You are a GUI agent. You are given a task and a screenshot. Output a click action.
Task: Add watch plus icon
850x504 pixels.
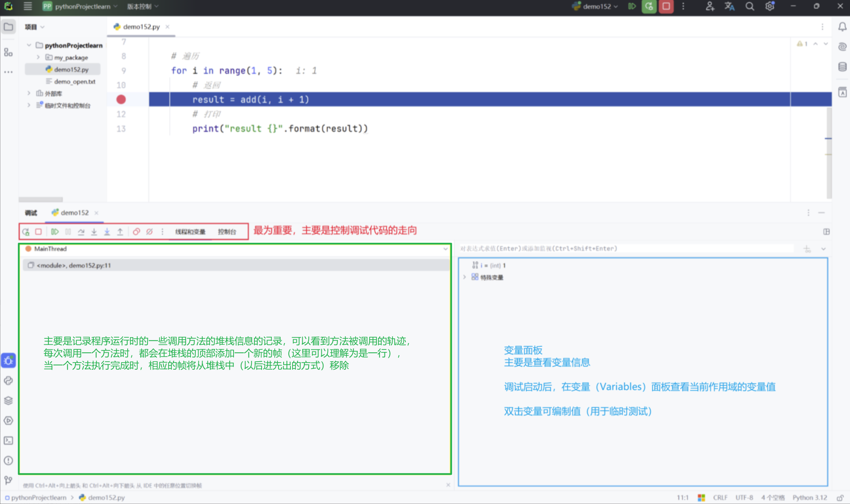pos(807,249)
